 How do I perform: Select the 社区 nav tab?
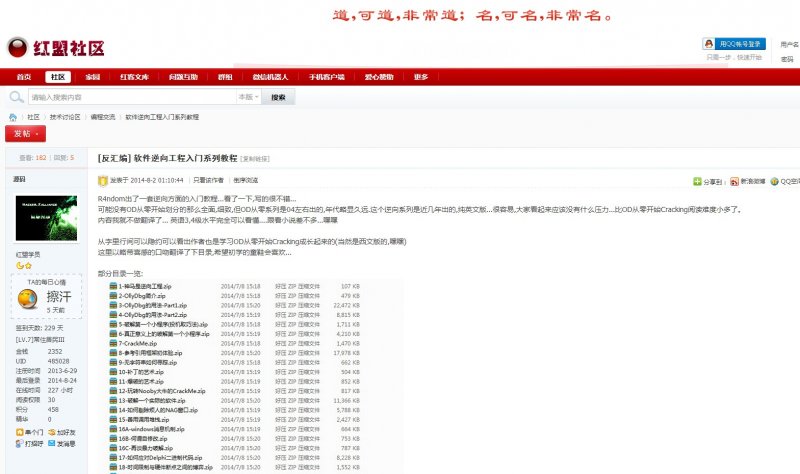click(58, 77)
